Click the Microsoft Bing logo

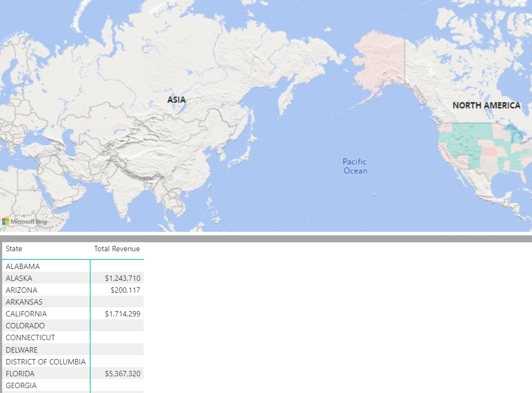pyautogui.click(x=24, y=222)
